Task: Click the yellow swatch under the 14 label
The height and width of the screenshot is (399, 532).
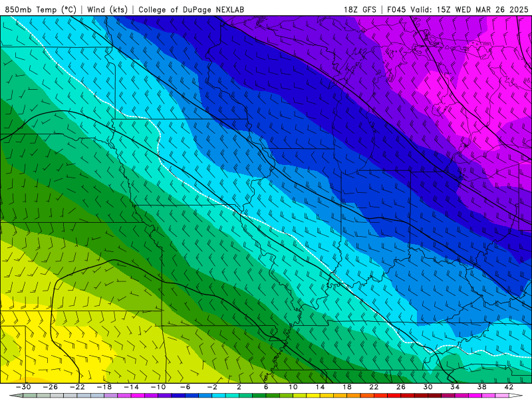Action: click(313, 396)
